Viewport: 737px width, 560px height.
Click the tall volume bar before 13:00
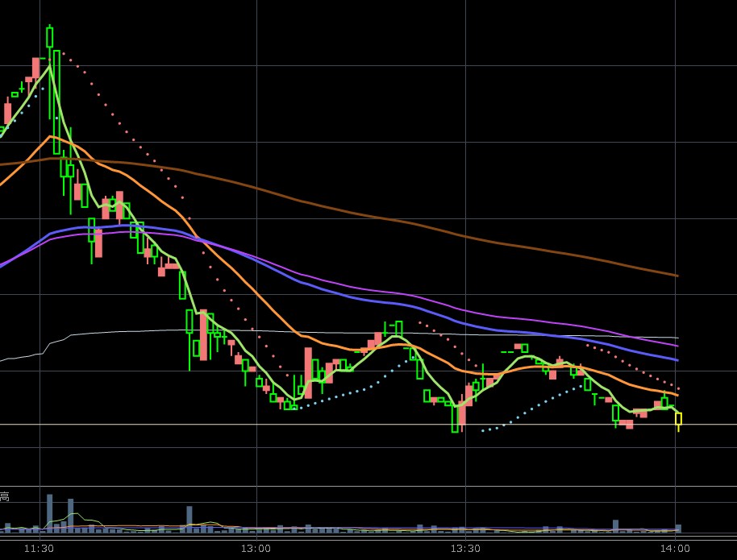click(x=189, y=518)
